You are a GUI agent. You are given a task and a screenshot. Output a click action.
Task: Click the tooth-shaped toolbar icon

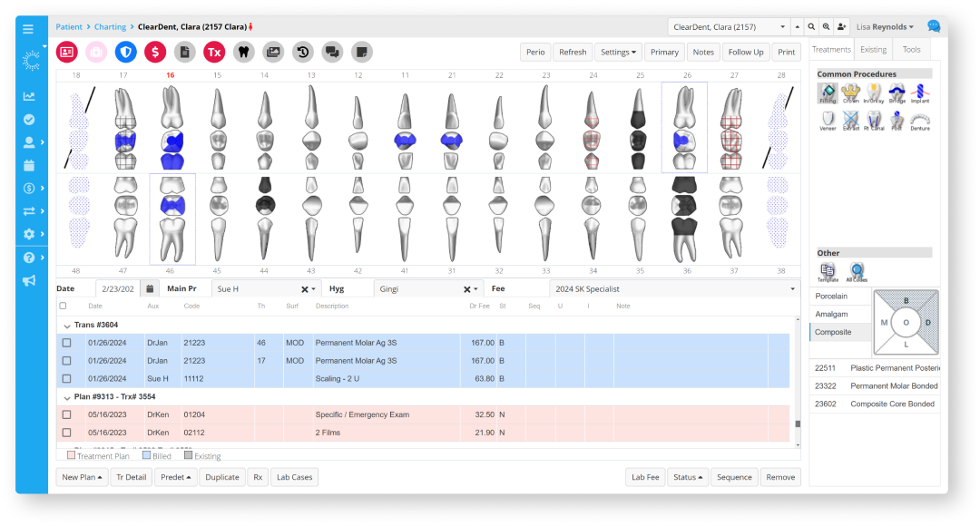point(243,52)
